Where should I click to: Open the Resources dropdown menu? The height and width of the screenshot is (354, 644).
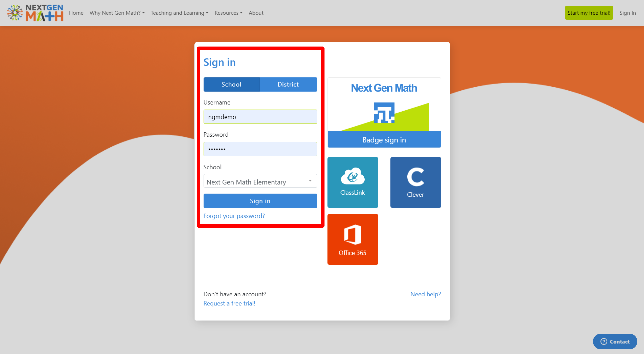click(x=228, y=13)
